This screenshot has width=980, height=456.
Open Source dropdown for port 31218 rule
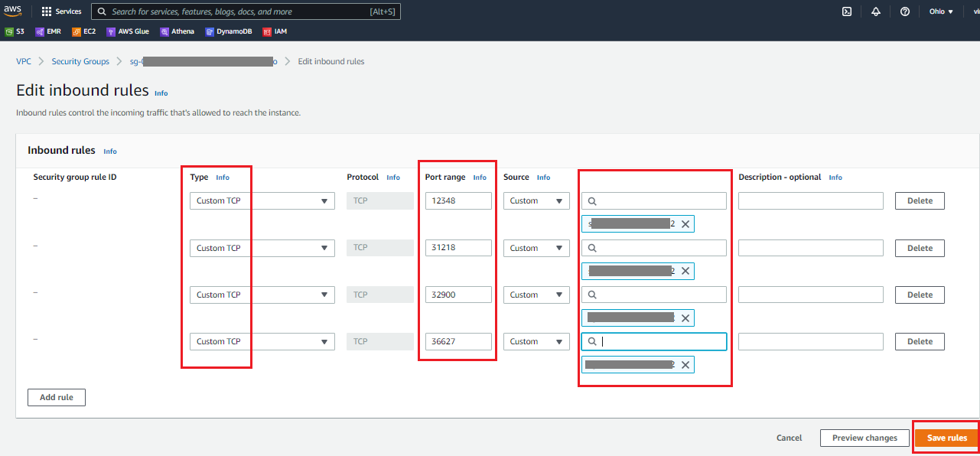pos(536,248)
